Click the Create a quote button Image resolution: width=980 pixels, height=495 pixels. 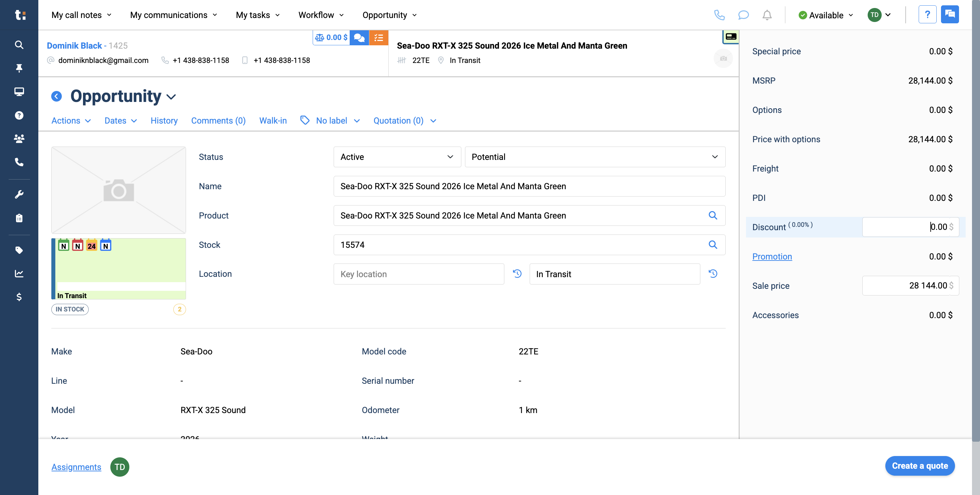coord(920,466)
